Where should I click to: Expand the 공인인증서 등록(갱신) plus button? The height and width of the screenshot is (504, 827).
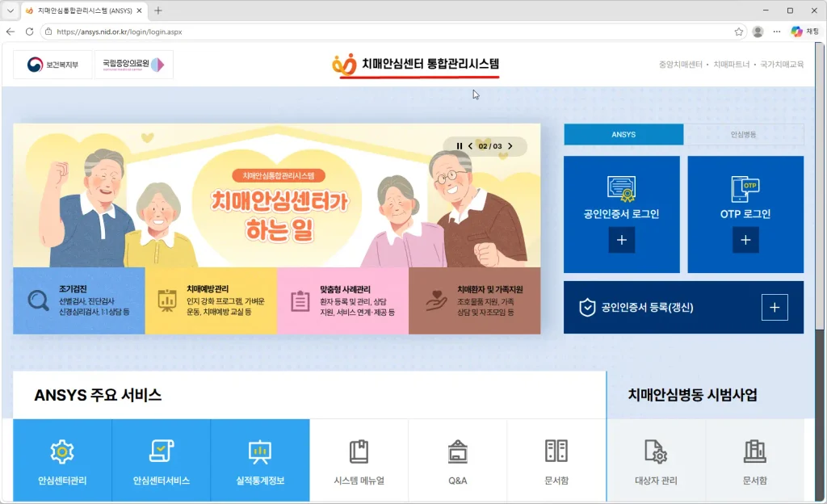pos(775,308)
